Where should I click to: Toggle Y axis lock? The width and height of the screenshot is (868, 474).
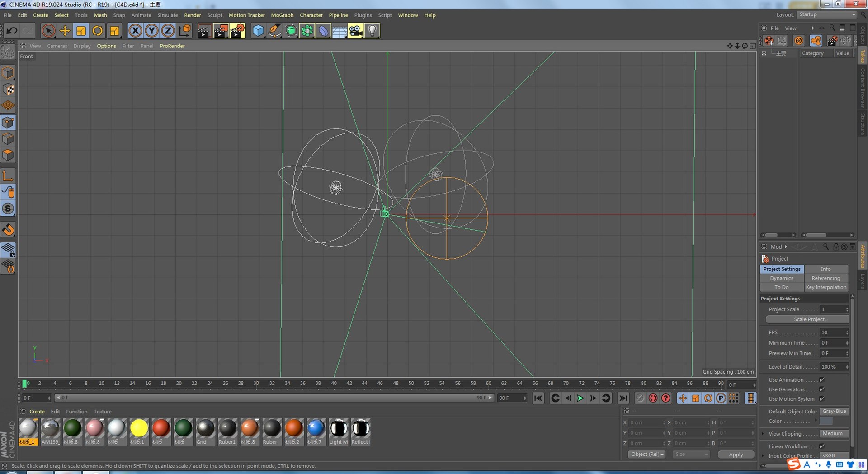coord(151,31)
